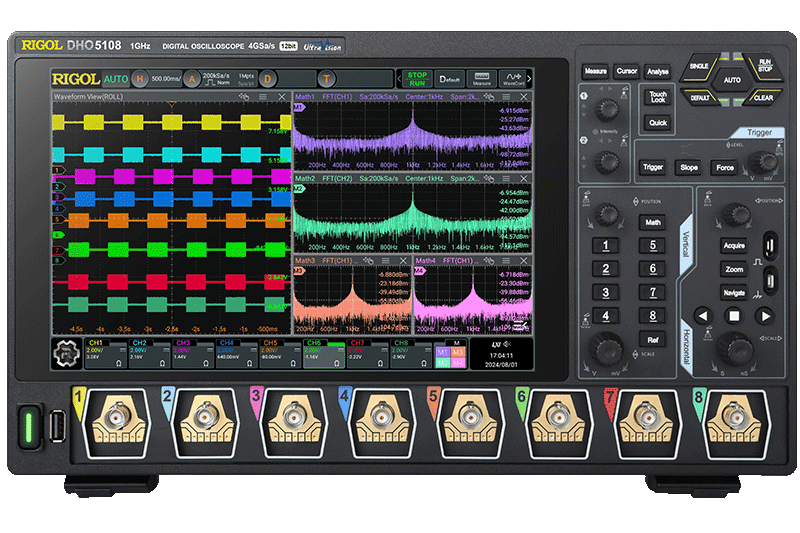Close the Waveform View window
Screen dimensions: 800x533
pos(281,97)
